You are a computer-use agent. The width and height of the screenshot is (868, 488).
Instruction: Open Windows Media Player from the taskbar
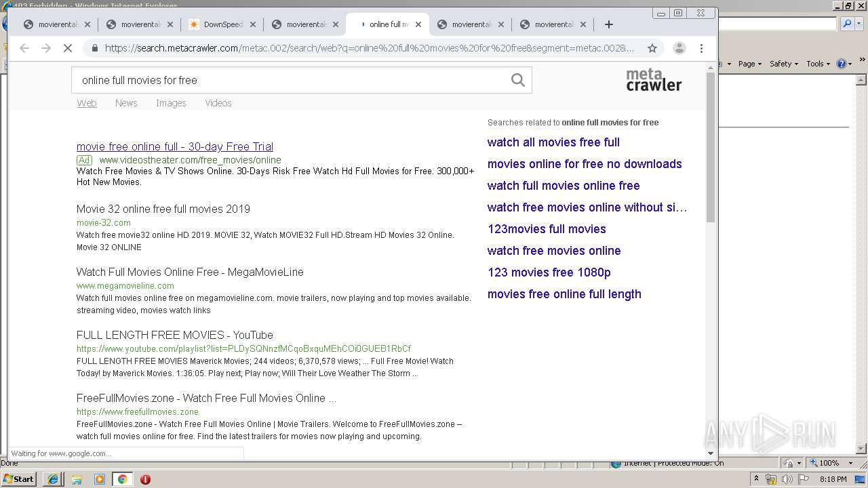(x=100, y=479)
